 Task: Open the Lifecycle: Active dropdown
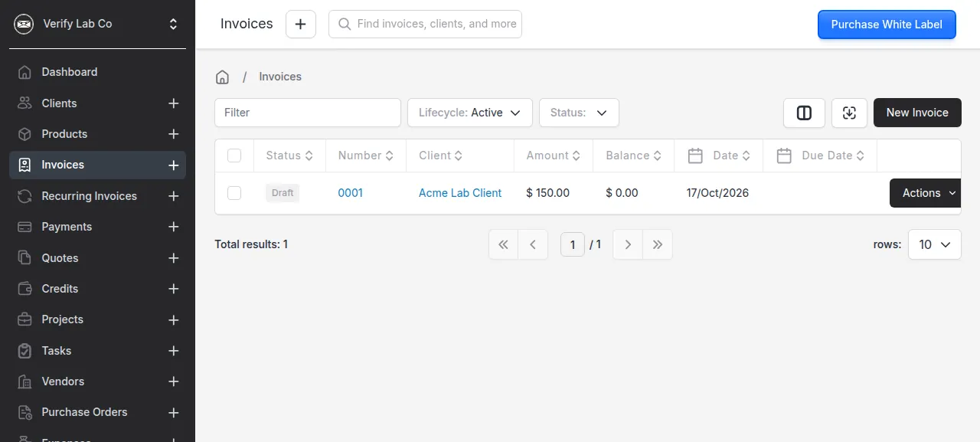(470, 113)
